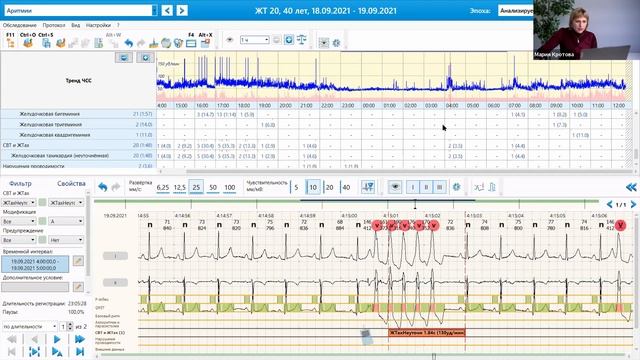Click the Ctrl+S save icon
The height and width of the screenshot is (360, 640).
point(46,42)
